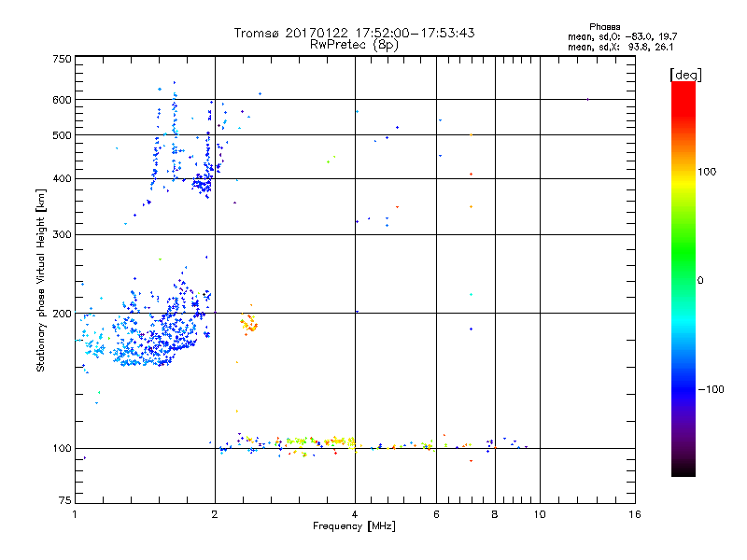Click the '[deg]' colorbar unit label
Viewport: 747px width, 560px height.
pos(685,75)
